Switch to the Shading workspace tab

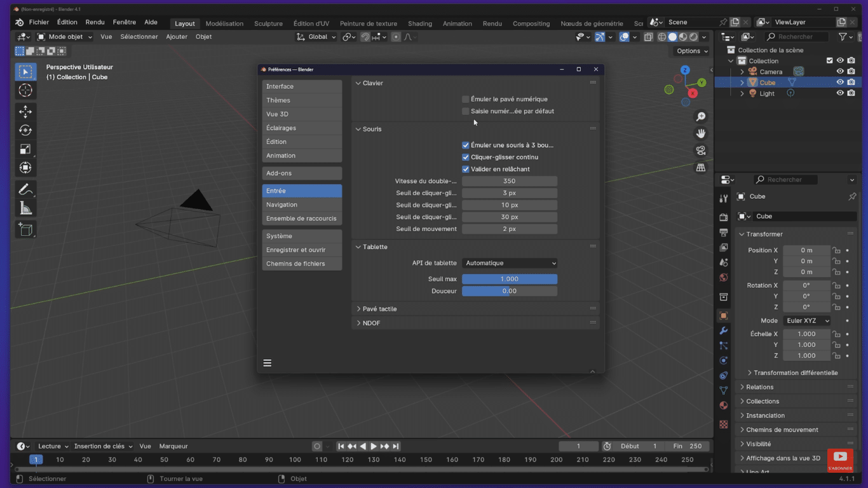419,23
